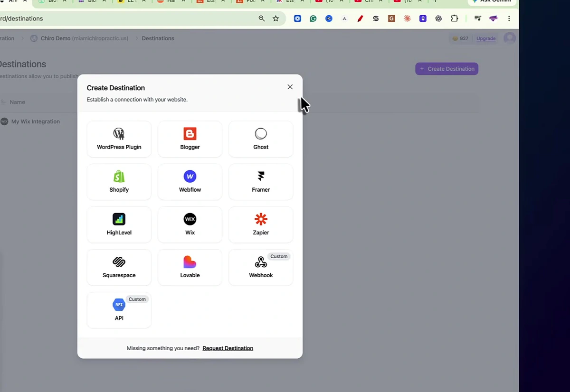570x392 pixels.
Task: Select the Shopify destination
Action: coord(119,182)
